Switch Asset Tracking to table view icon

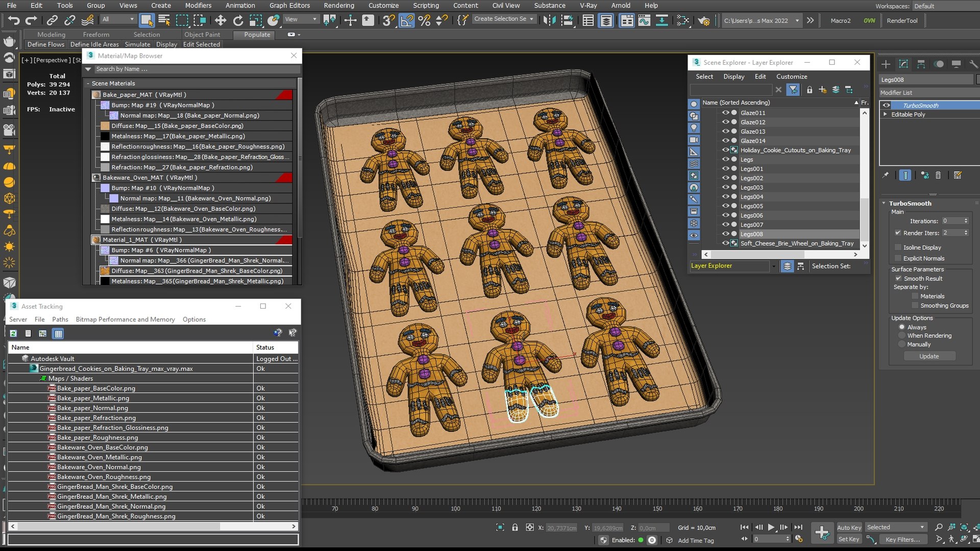coord(58,334)
